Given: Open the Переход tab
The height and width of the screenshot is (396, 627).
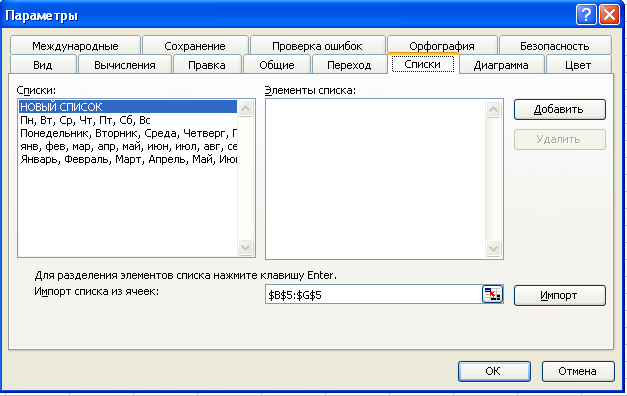Looking at the screenshot, I should [349, 64].
